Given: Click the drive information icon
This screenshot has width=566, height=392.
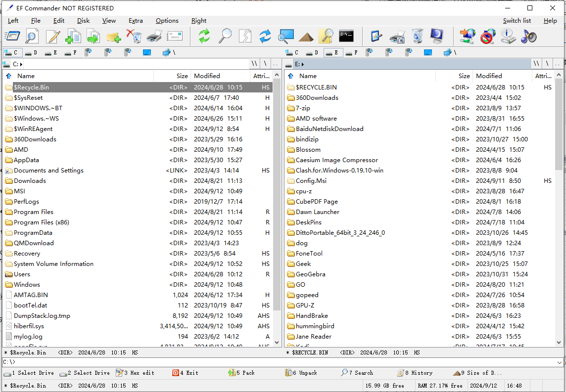Looking at the screenshot, I should coord(508,36).
